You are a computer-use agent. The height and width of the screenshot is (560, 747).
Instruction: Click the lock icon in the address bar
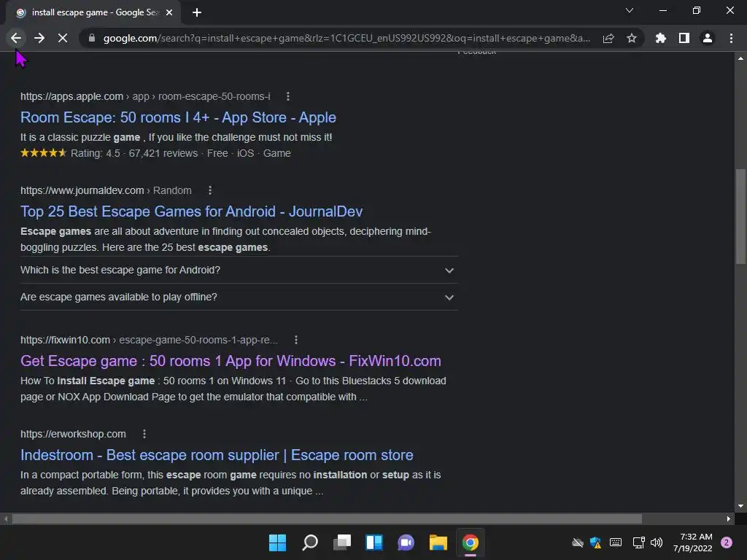(x=92, y=38)
